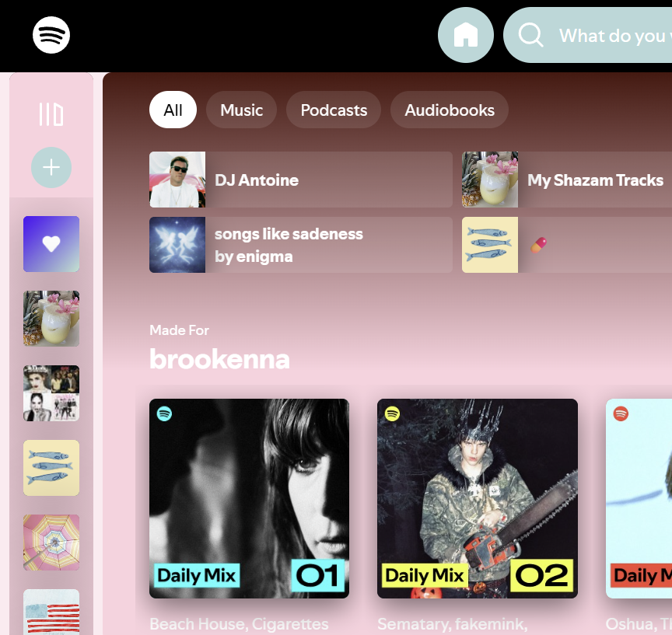Screen dimensions: 672x635
Task: Open the red-labeled Daily Mix cover at the right edge
Action: tap(639, 498)
